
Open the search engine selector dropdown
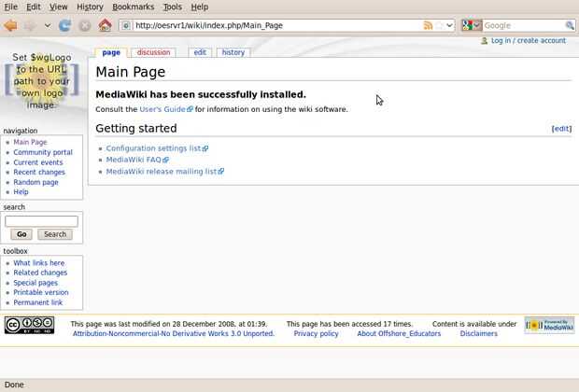pos(472,25)
